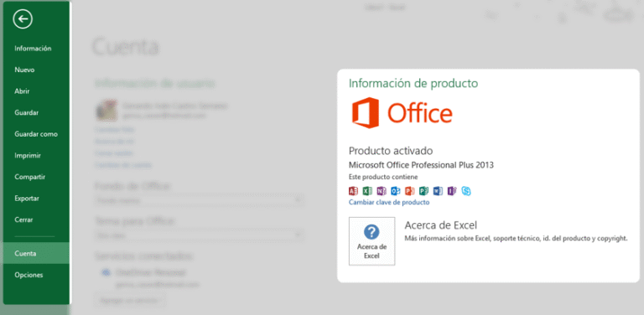Click the Producto activado text
Viewport: 644px width, 315px height.
pos(391,151)
